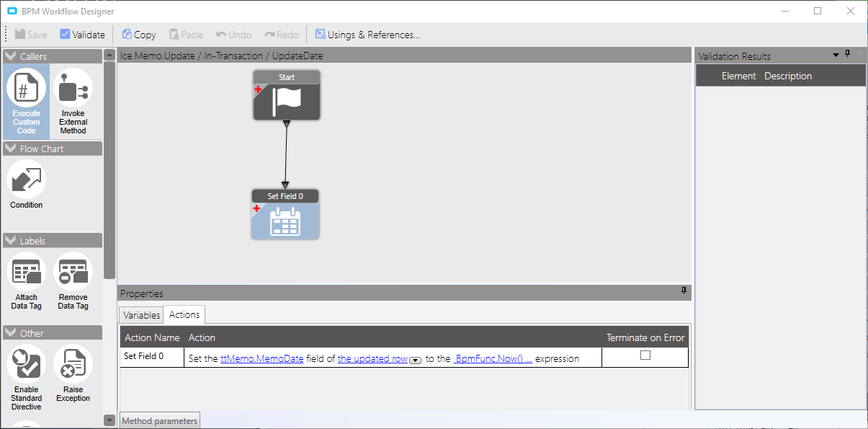Open Usings & References dialog

click(367, 35)
